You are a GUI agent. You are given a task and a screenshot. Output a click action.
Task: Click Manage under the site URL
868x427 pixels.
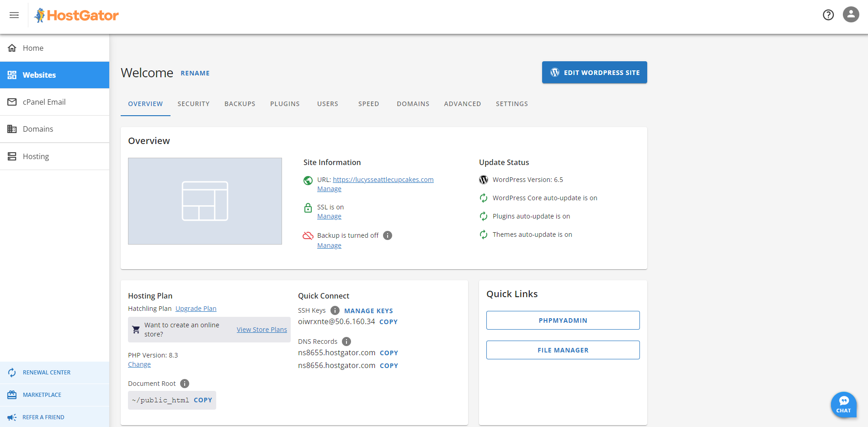click(x=329, y=189)
